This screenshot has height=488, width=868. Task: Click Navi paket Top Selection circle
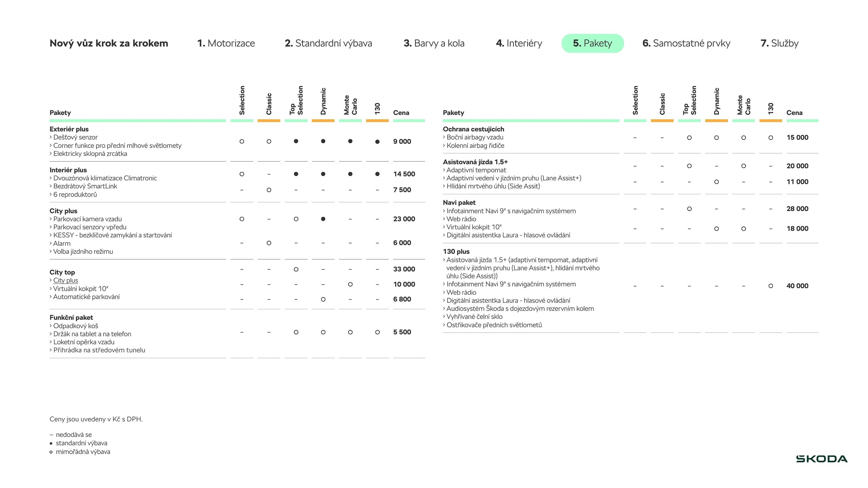point(689,209)
